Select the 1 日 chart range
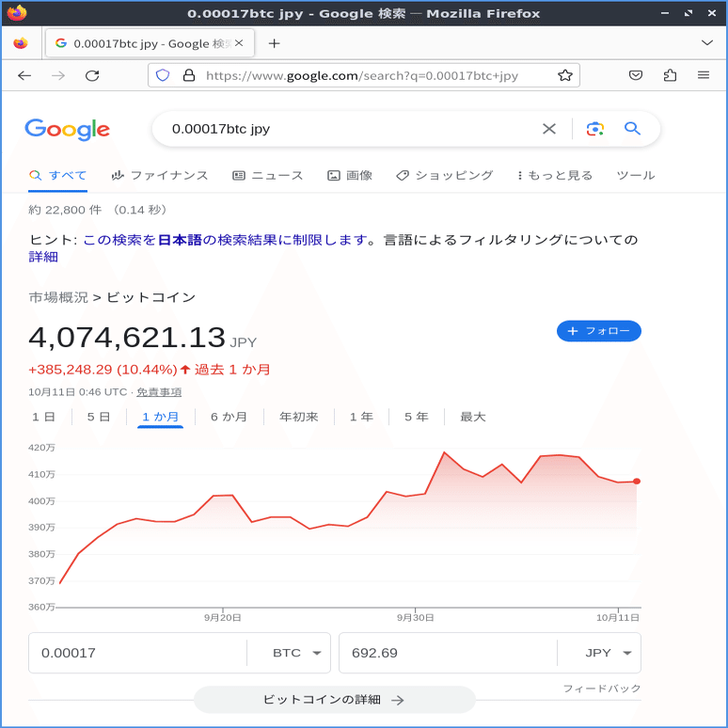Image resolution: width=728 pixels, height=728 pixels. (43, 417)
